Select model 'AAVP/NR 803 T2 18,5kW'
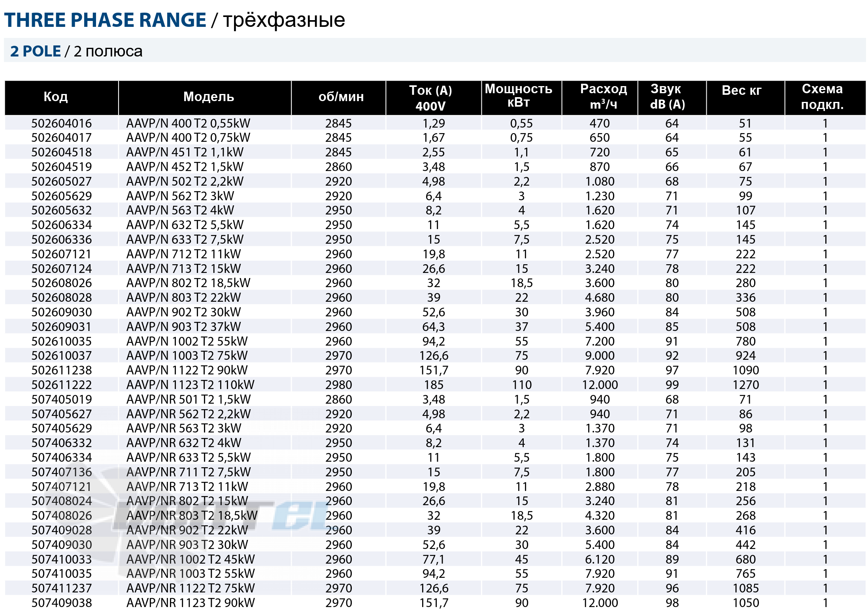Screen dimensions: 868x611 192,516
